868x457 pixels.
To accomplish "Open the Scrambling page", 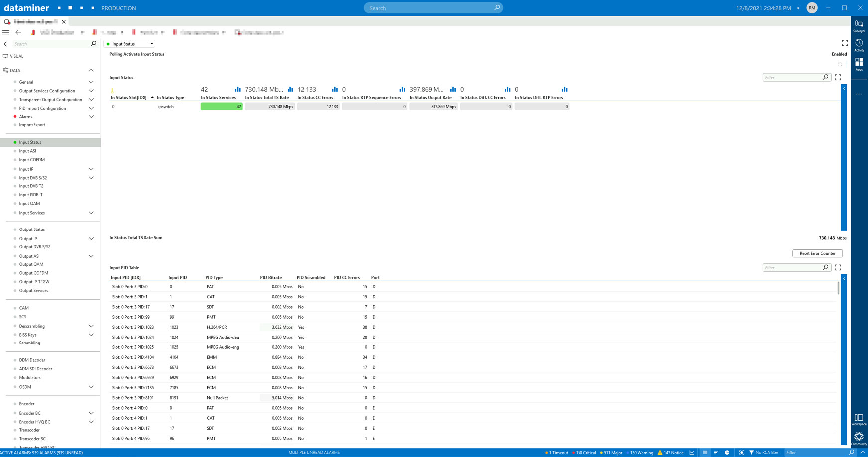I will pos(29,343).
